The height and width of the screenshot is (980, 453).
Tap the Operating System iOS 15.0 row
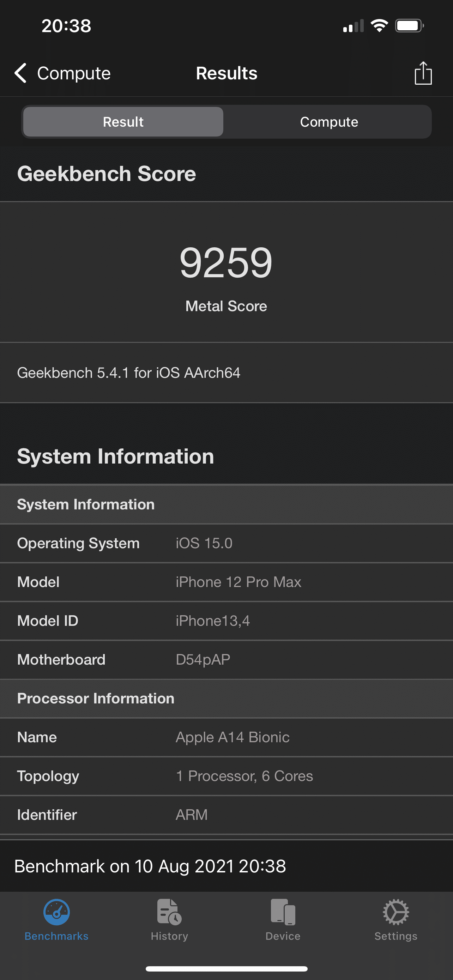tap(226, 543)
